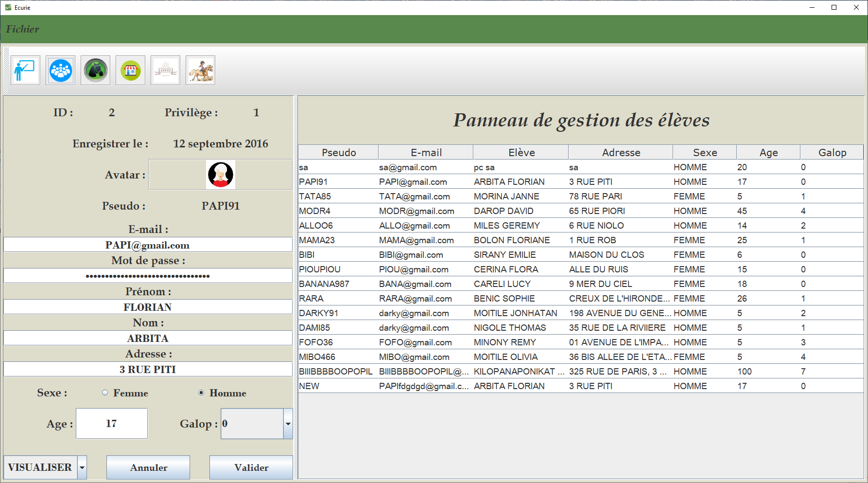Click the Age field showing 17
Image resolution: width=868 pixels, height=483 pixels.
tap(112, 424)
